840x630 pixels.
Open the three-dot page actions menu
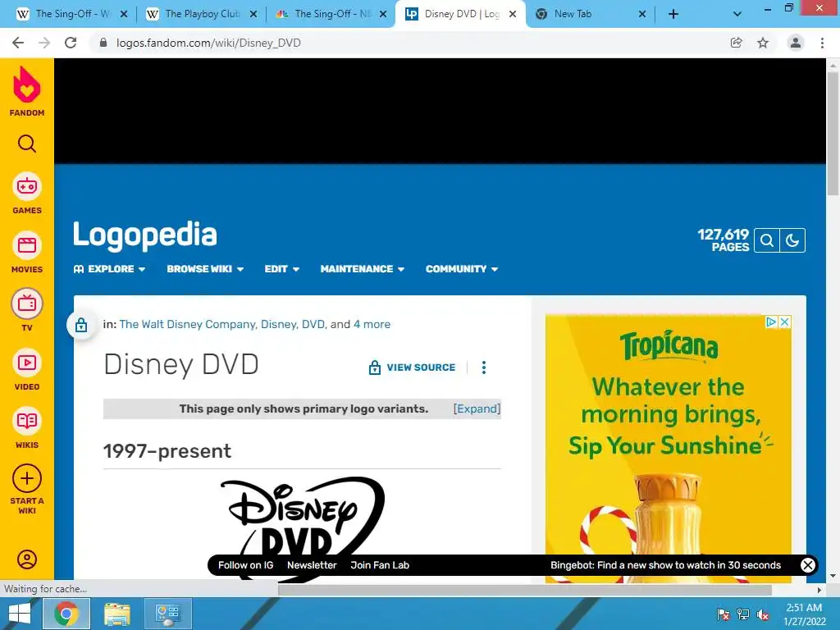click(x=484, y=367)
